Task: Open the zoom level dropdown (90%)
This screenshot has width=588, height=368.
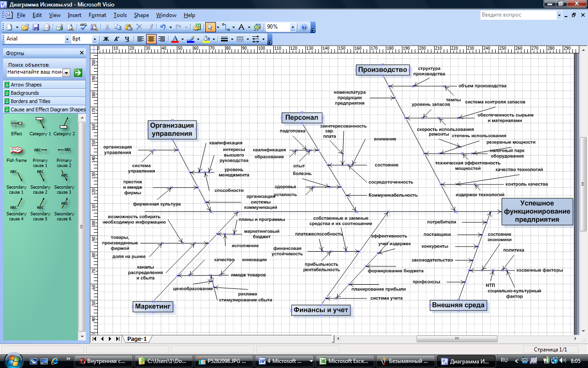Action: tap(293, 27)
